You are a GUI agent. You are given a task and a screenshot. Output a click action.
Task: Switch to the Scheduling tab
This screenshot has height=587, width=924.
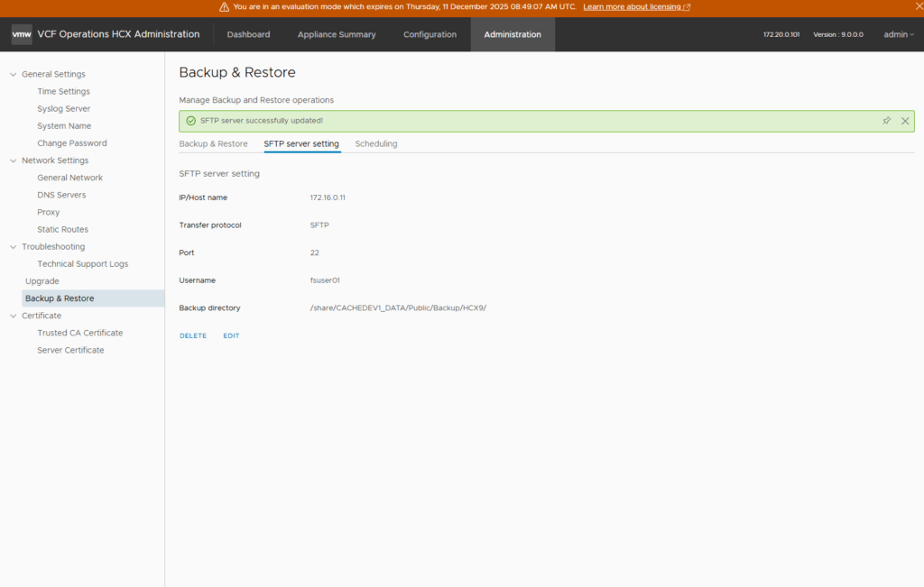[375, 143]
